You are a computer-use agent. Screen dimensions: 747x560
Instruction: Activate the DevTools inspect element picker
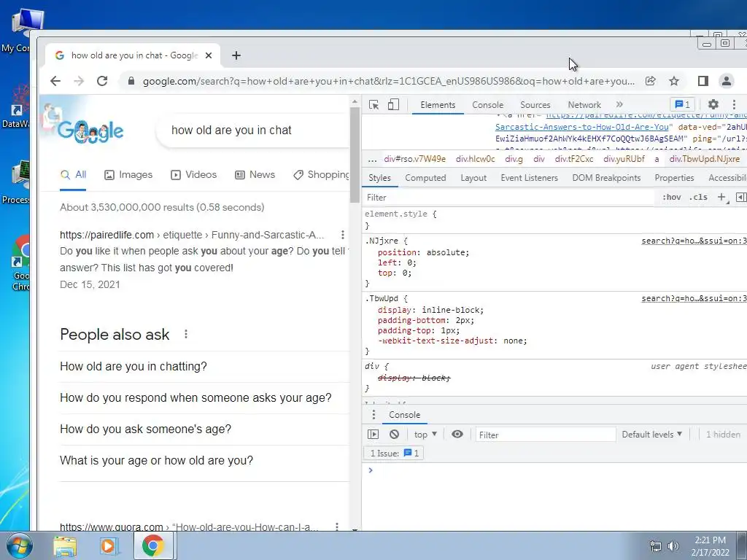click(374, 105)
